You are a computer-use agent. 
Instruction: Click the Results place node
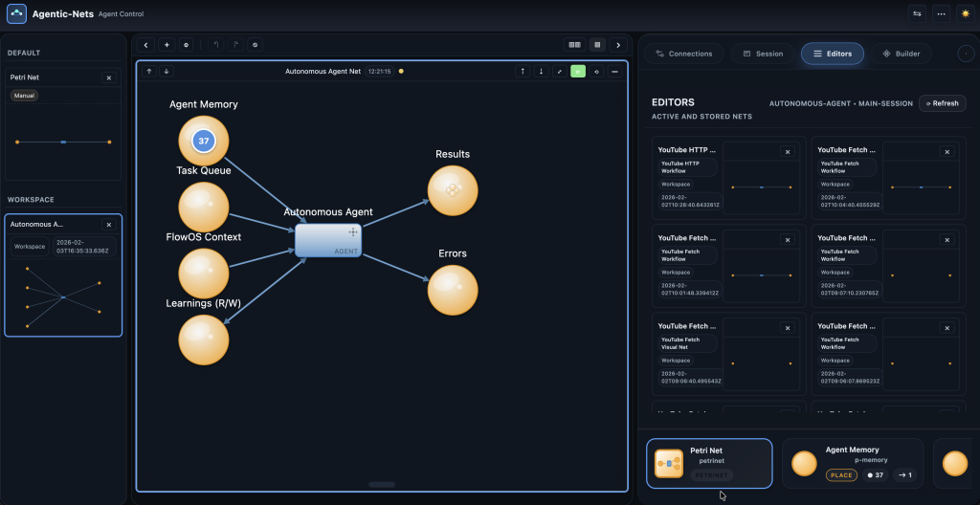[x=452, y=189]
